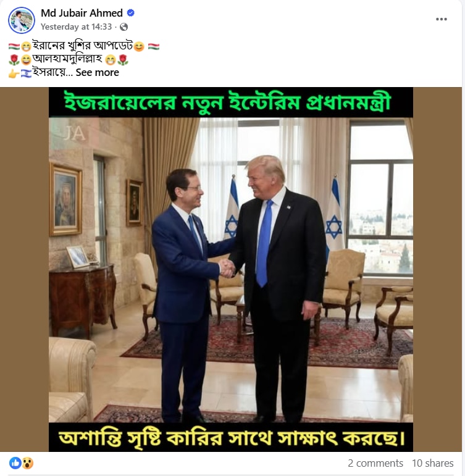
Task: Click the first line of Bengali post text
Action: click(83, 46)
